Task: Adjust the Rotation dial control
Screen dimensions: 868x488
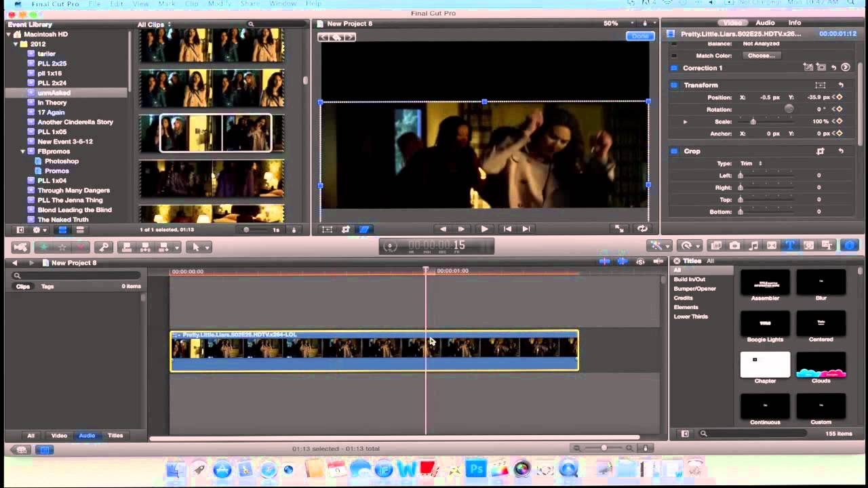Action: point(789,108)
